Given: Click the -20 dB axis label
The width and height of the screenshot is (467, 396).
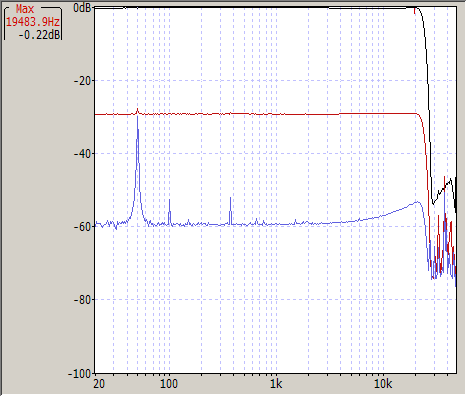Looking at the screenshot, I should pos(82,81).
